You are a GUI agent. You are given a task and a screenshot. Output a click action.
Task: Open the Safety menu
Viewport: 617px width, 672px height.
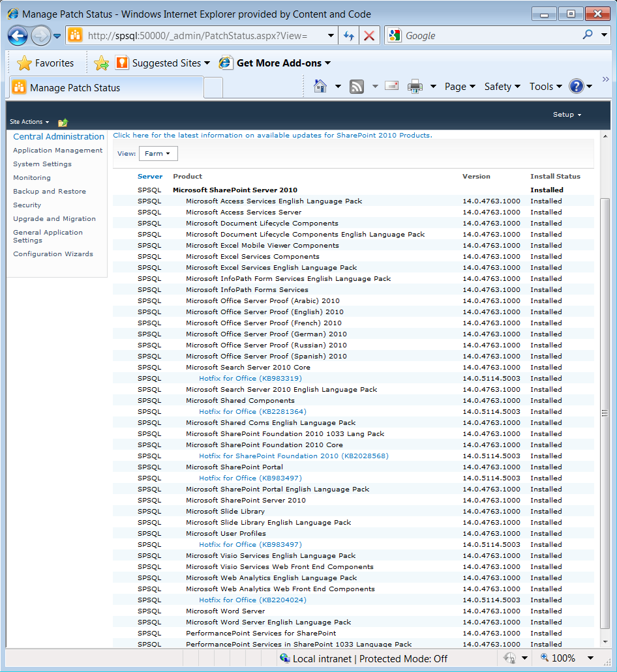coord(502,86)
